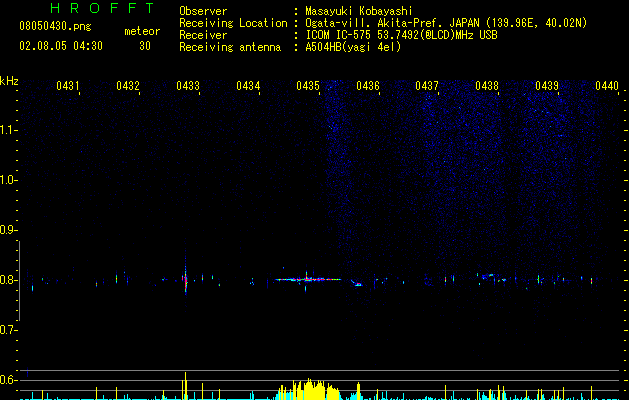Click the date stamp 02.08.05 04:30

pyautogui.click(x=61, y=46)
